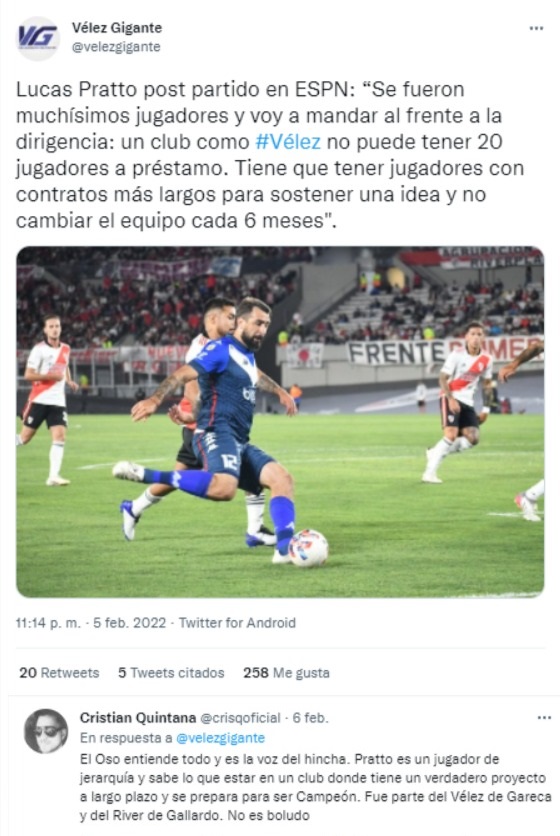Click the 6 feb. reply date
Image resolution: width=560 pixels, height=836 pixels.
tap(310, 718)
